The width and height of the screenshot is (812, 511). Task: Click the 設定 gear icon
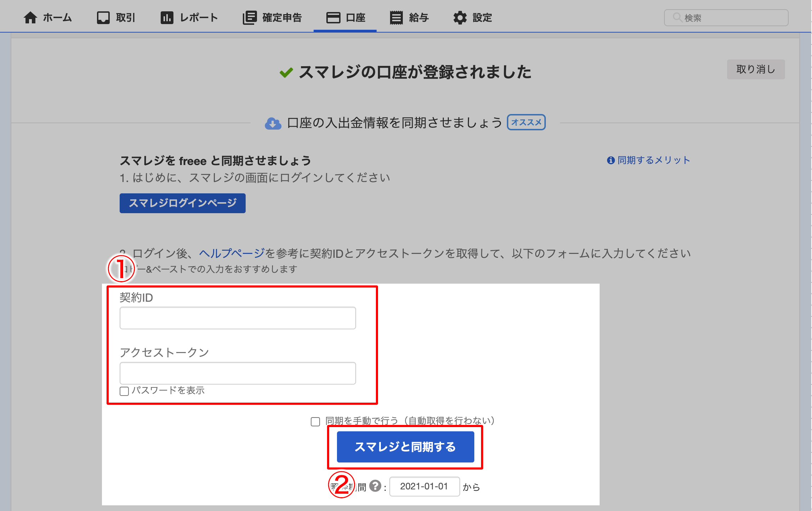[x=460, y=17]
